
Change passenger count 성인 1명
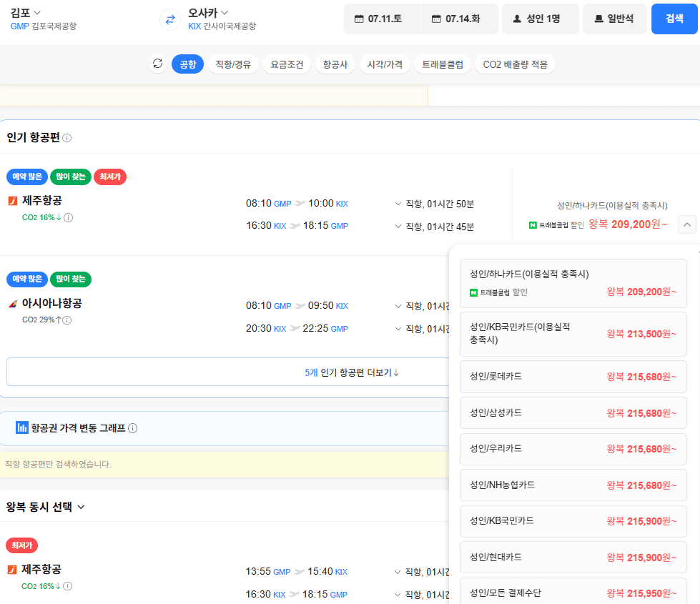coord(540,19)
